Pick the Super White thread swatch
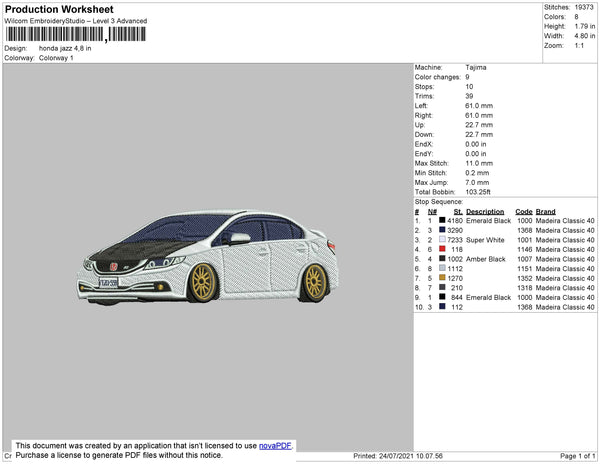The image size is (600, 464). click(x=442, y=239)
